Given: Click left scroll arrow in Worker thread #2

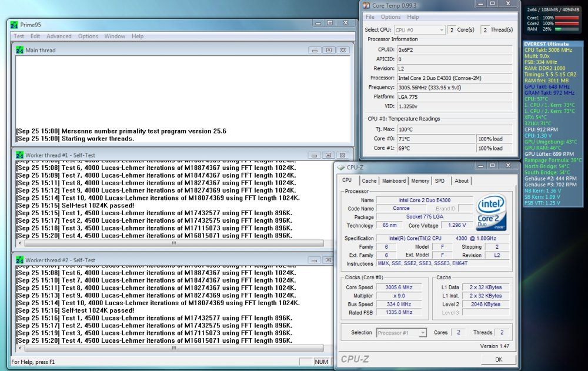Looking at the screenshot, I should pyautogui.click(x=20, y=348).
